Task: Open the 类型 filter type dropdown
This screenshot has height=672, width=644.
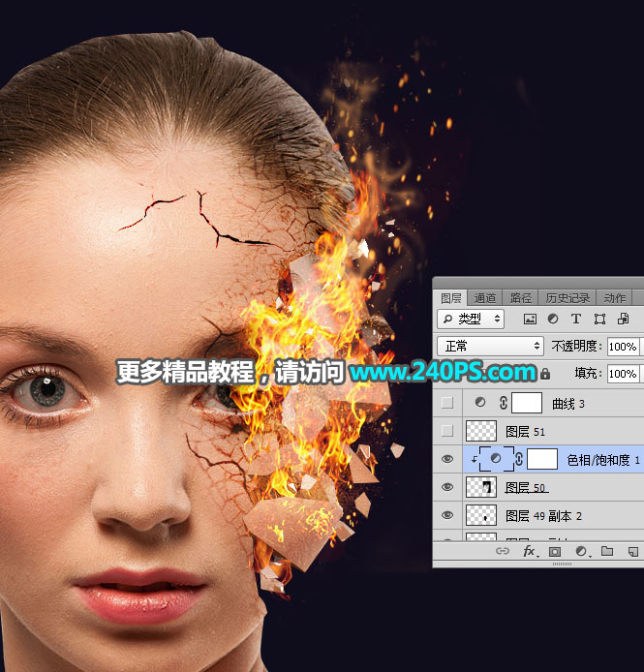Action: pyautogui.click(x=471, y=319)
